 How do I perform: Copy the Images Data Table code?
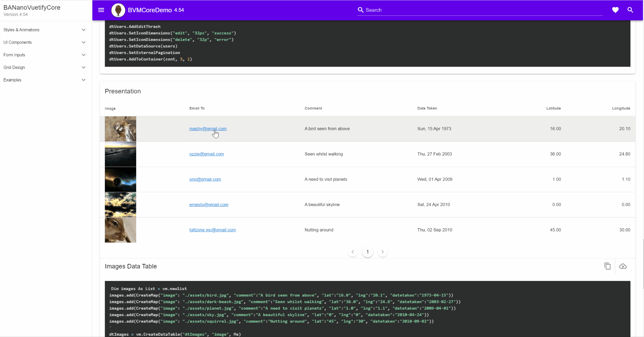607,266
